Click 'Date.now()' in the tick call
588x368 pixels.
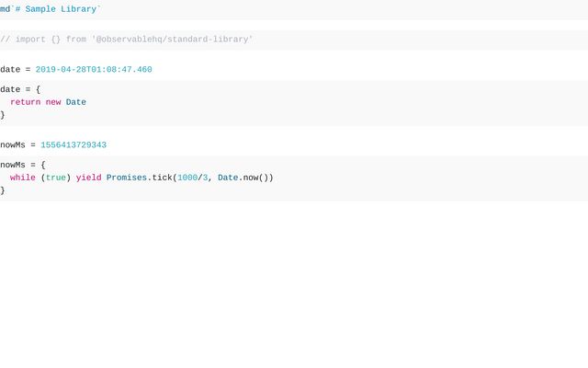click(243, 178)
